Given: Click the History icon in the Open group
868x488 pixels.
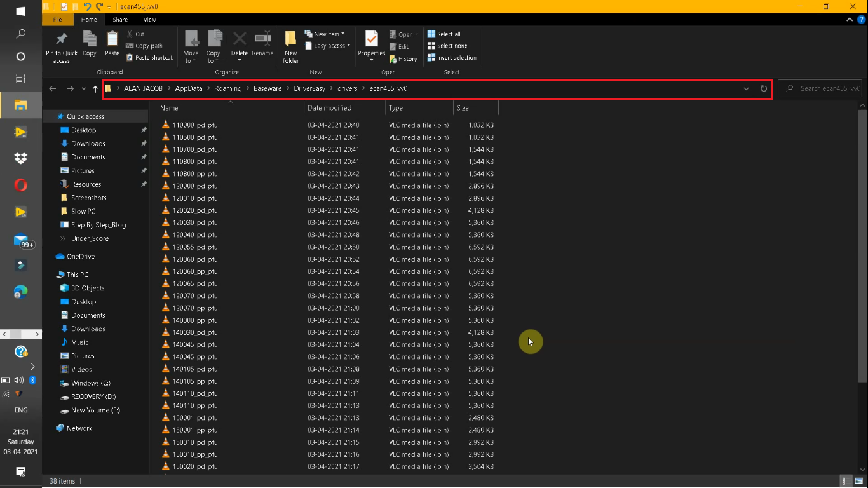Looking at the screenshot, I should click(x=403, y=58).
